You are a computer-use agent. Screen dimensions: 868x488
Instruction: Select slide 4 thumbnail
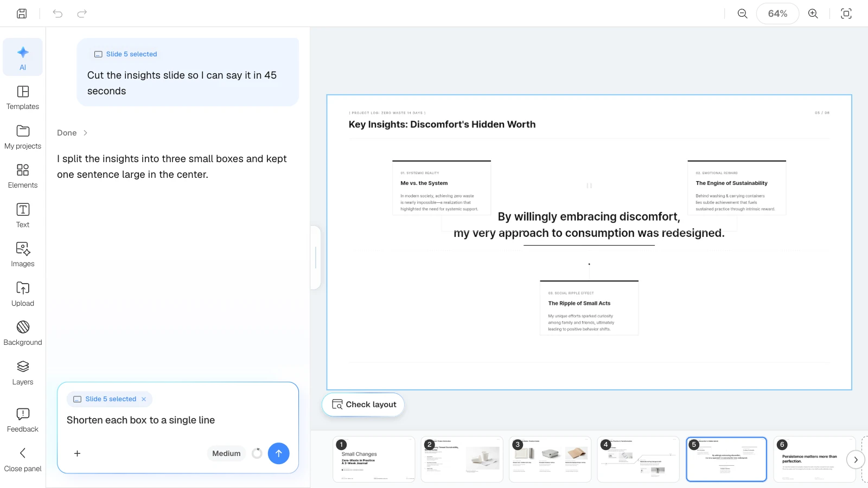[x=638, y=459]
